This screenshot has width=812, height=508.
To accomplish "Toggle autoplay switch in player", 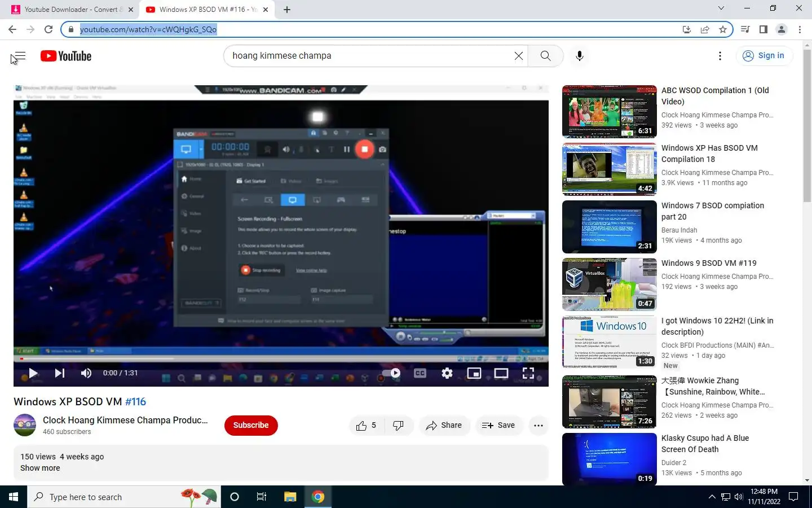I will click(x=391, y=373).
